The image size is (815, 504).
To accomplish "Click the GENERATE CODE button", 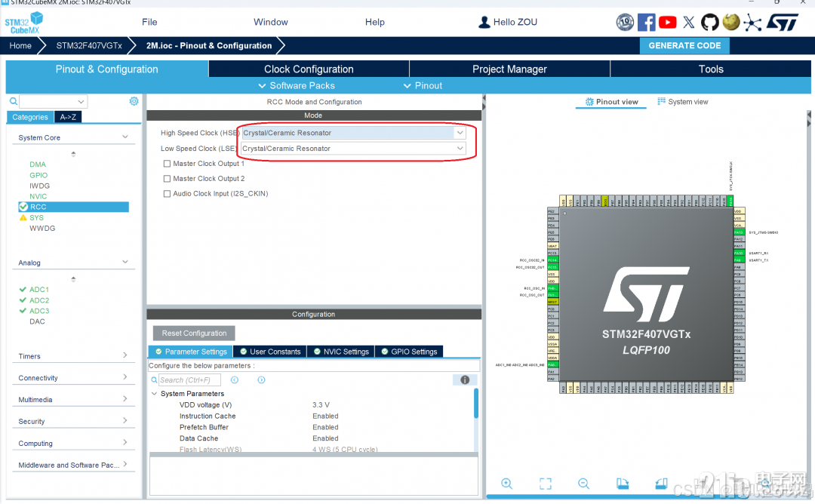I will (684, 46).
